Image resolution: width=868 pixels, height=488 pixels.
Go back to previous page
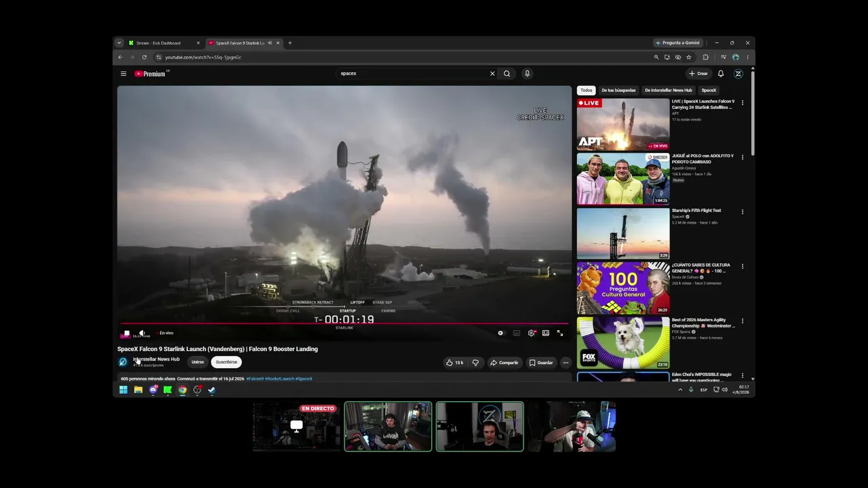(x=121, y=58)
